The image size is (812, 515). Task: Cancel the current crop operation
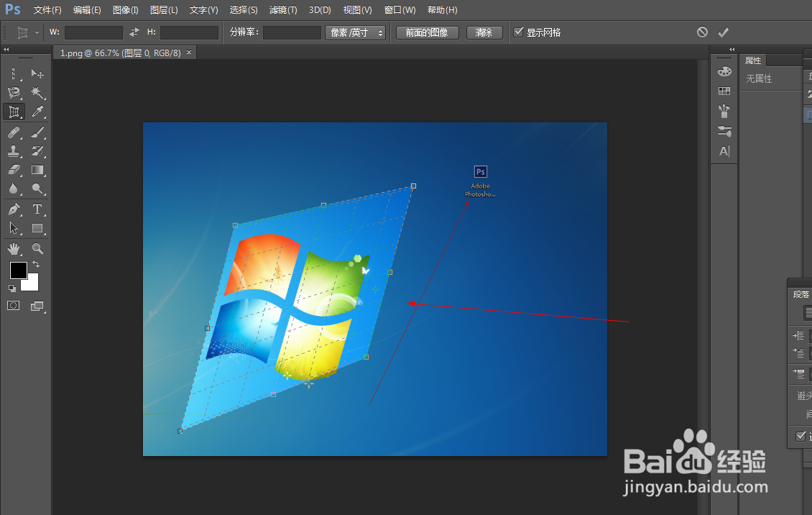pyautogui.click(x=702, y=32)
